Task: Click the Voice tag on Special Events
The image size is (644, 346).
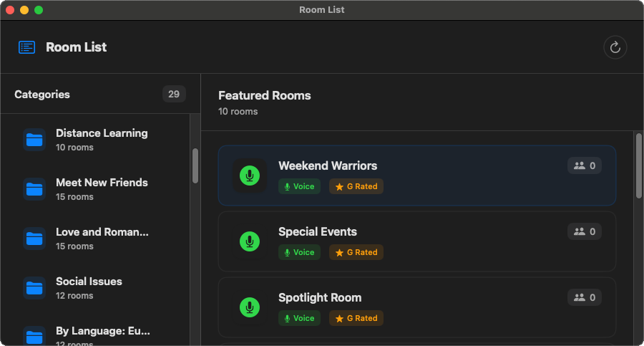Action: (x=299, y=252)
